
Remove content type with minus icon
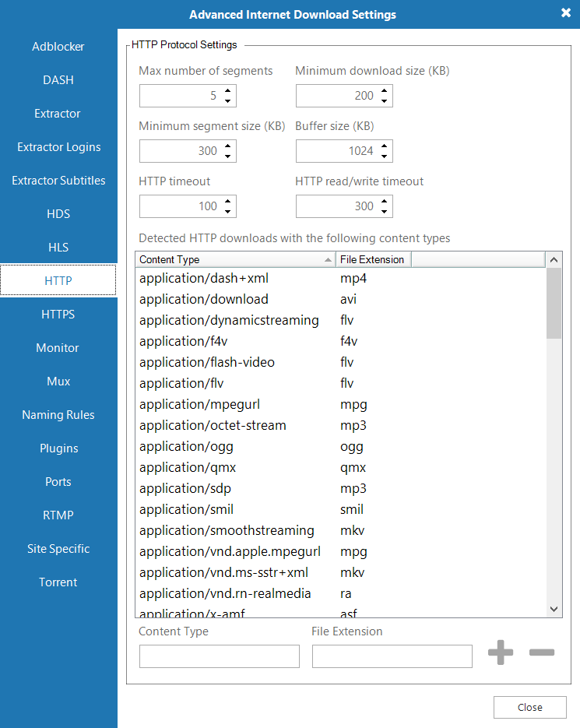[542, 652]
